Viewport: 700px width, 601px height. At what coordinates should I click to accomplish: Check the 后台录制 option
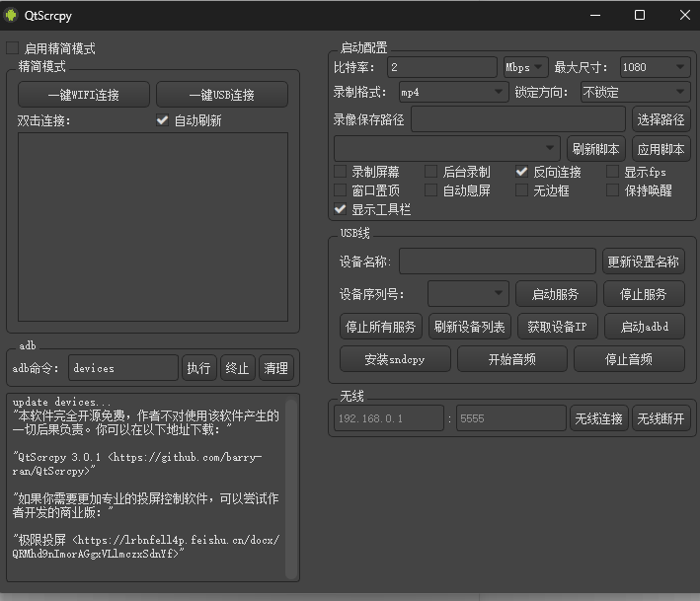(x=430, y=172)
